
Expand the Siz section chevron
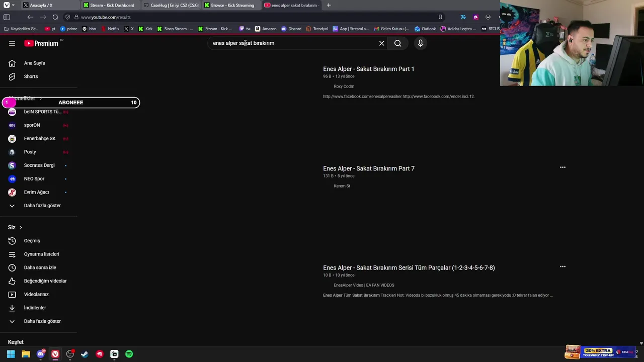pos(21,228)
